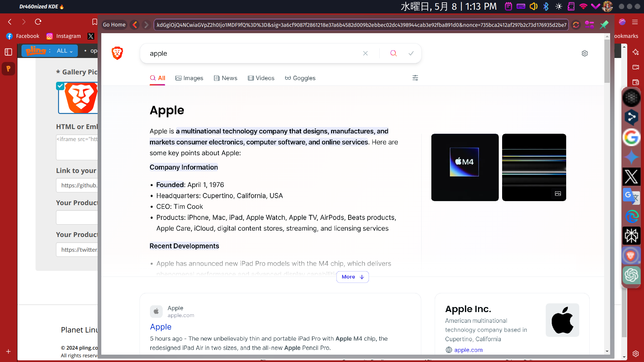Click the Pling P icon in left sidebar

(8, 69)
